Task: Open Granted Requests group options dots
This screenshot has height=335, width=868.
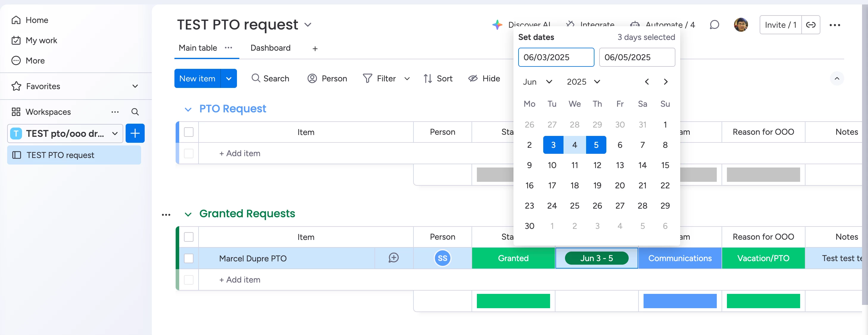Action: tap(166, 215)
